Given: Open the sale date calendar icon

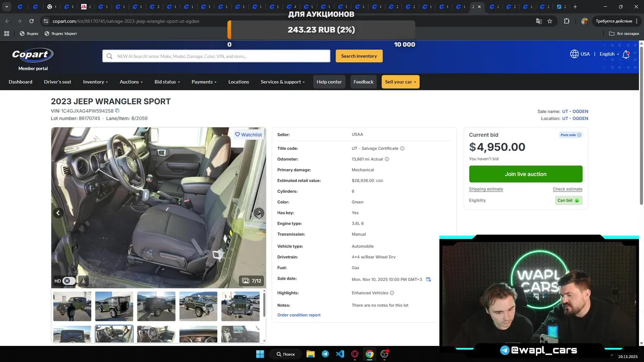Looking at the screenshot, I should pyautogui.click(x=428, y=280).
